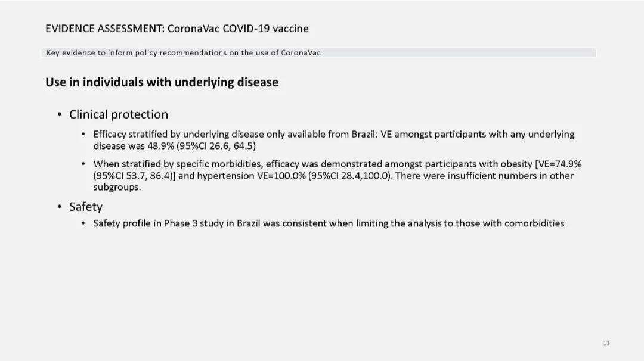
Task: Click the word 'Brazil:' in the first sub-bullet
Action: (364, 135)
